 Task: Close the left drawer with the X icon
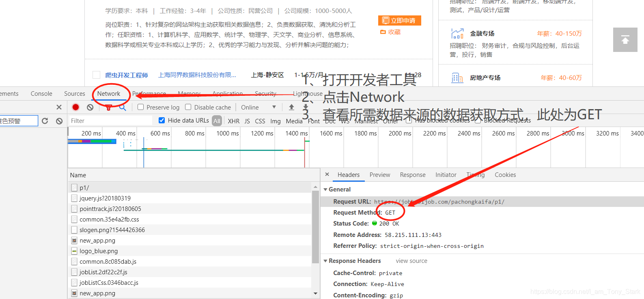tap(59, 107)
